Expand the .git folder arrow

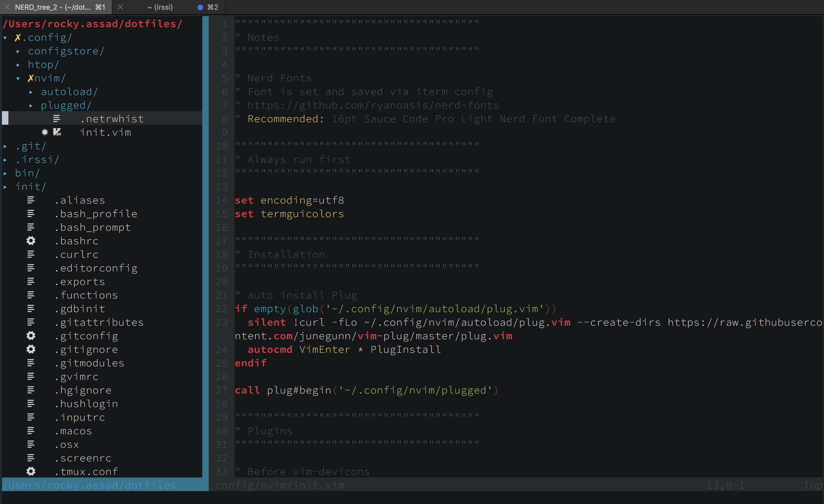point(5,146)
